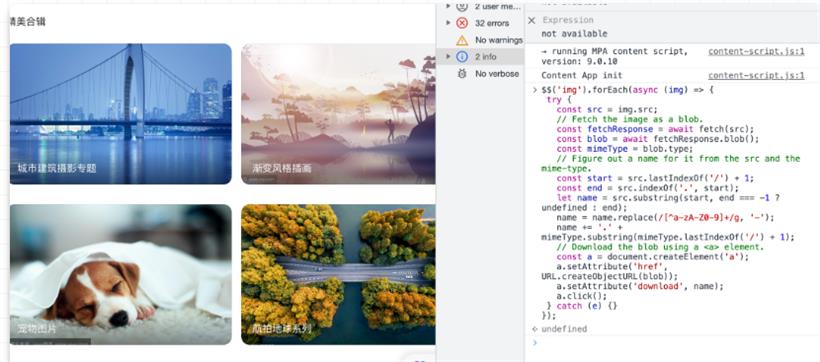Click the 'running MPA content script' message
Viewport: 820px width, 362px height.
[614, 56]
